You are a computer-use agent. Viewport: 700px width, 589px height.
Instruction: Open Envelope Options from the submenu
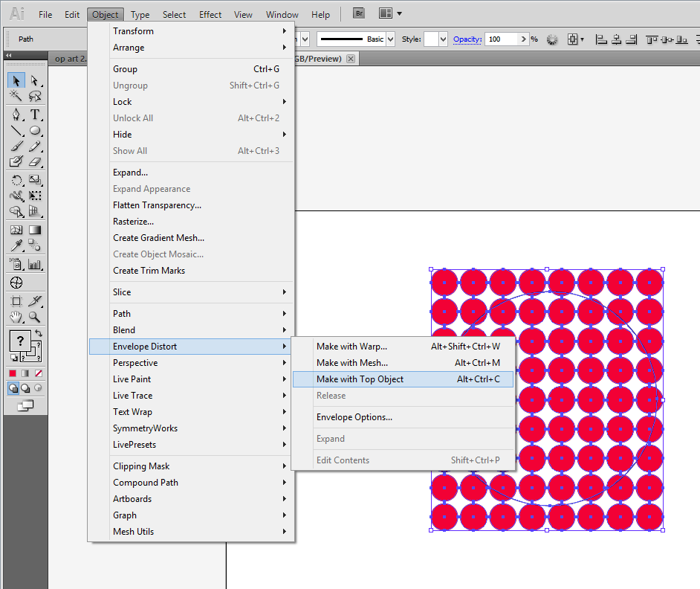click(354, 417)
